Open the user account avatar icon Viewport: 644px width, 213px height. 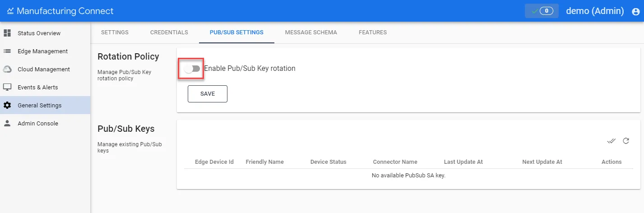[636, 11]
